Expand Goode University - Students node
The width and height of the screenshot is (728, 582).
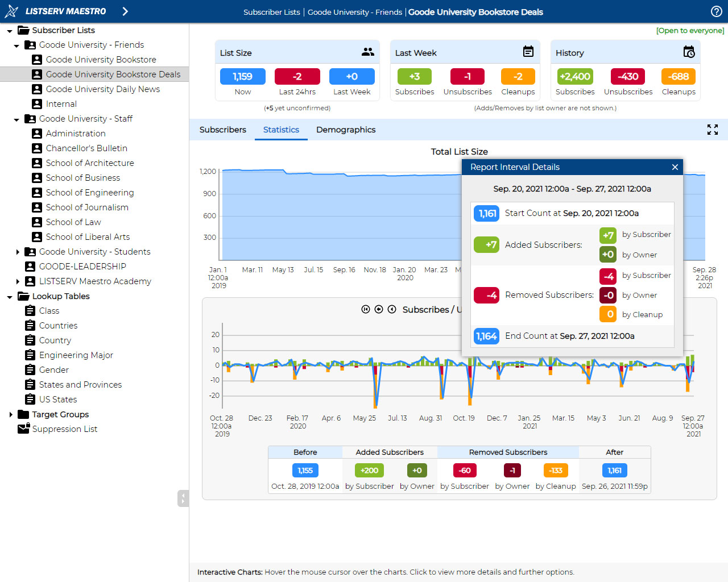click(x=17, y=252)
